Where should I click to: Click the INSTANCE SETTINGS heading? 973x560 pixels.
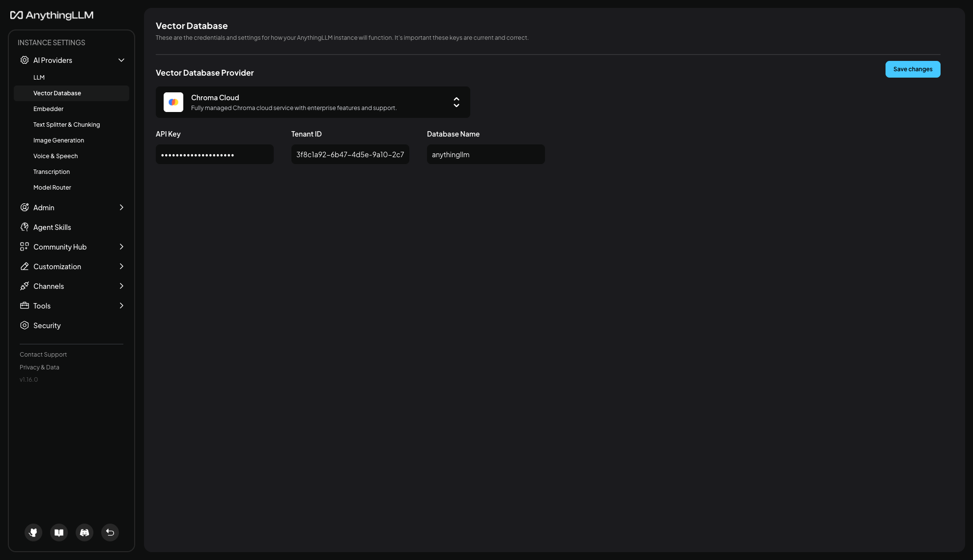[x=52, y=43]
